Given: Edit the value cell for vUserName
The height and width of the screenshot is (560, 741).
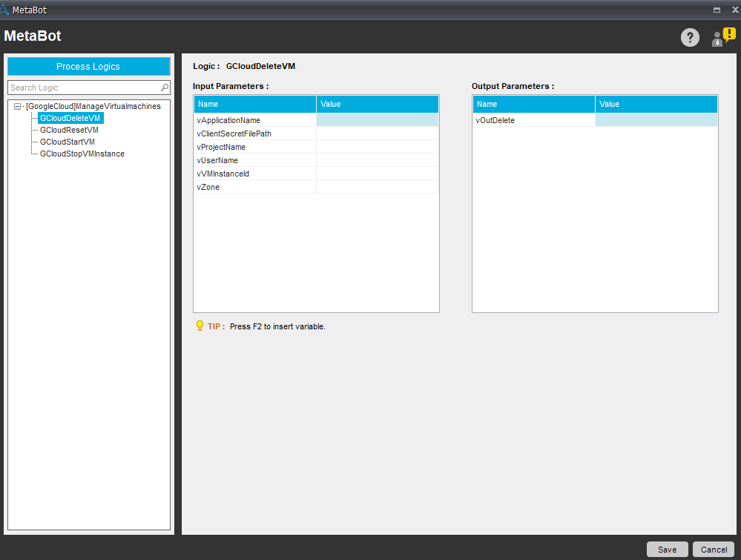Looking at the screenshot, I should click(377, 160).
